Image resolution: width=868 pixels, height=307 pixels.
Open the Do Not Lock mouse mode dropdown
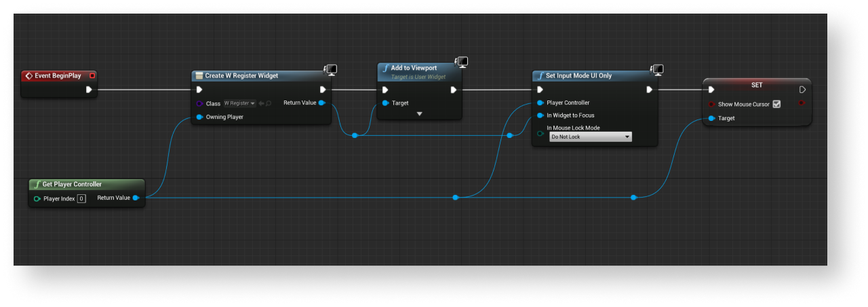coord(590,137)
